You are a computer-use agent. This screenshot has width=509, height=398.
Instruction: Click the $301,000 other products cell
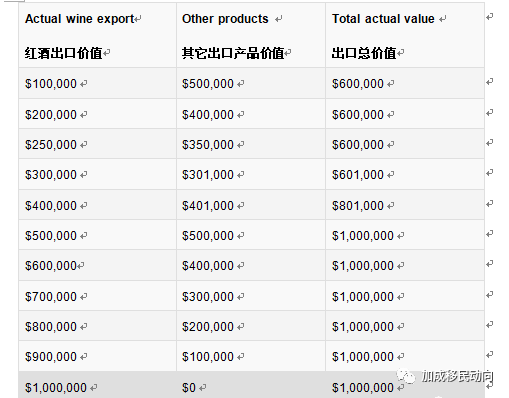point(251,174)
